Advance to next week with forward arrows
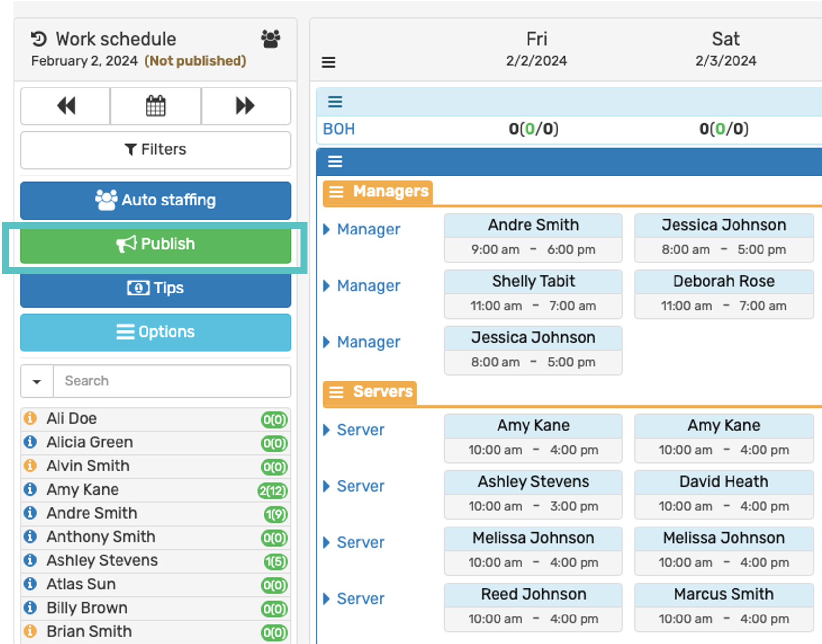Image resolution: width=822 pixels, height=644 pixels. [x=245, y=106]
